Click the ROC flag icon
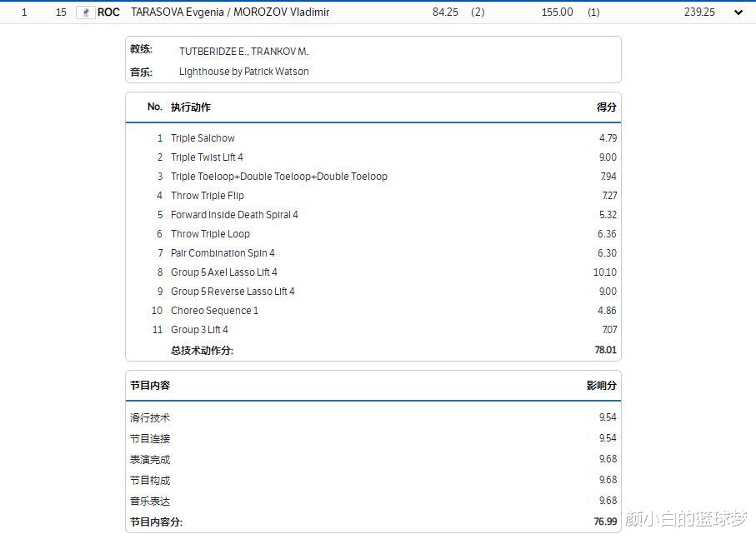756x539 pixels. (x=85, y=12)
